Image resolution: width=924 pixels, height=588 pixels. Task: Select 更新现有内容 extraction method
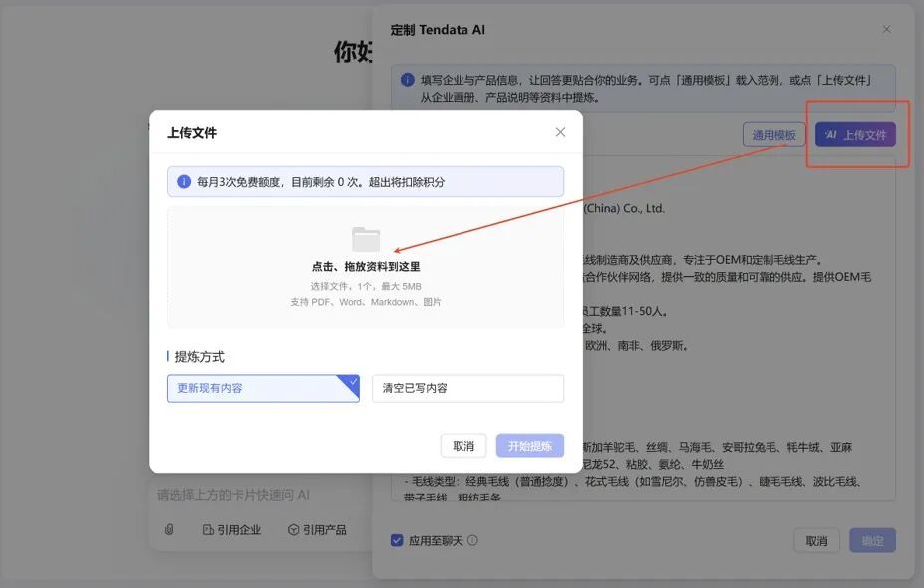point(263,389)
